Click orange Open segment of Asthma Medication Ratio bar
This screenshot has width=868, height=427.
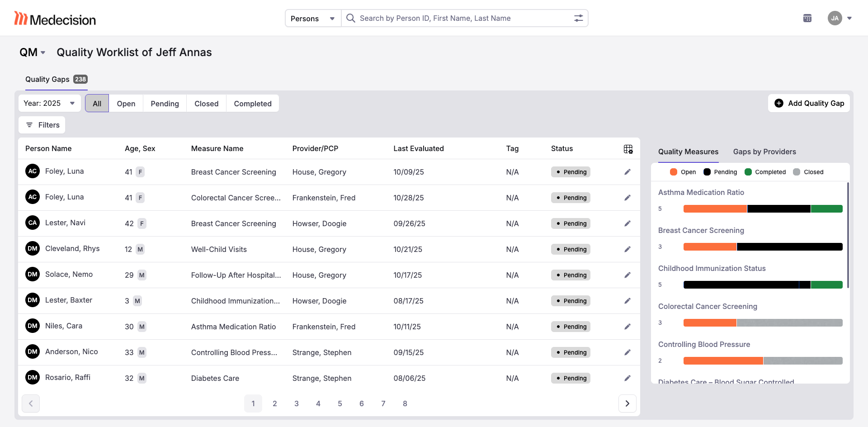(715, 209)
